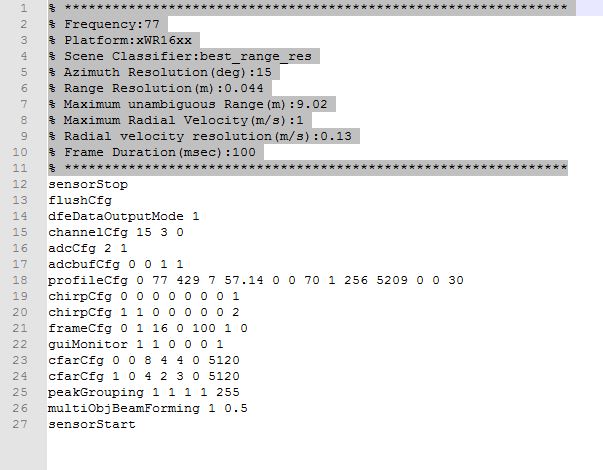Viewport: 603px width, 470px height.
Task: Click the frameCfg line
Action: tap(148, 328)
